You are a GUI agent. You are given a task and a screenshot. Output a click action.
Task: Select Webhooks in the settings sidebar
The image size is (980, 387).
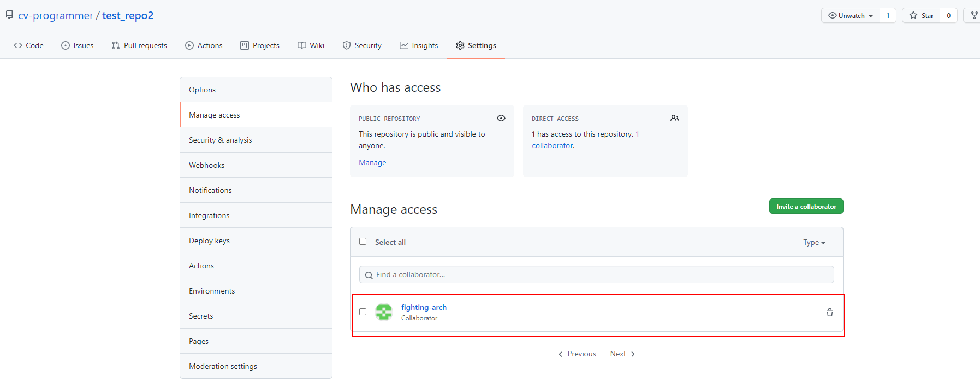click(206, 165)
